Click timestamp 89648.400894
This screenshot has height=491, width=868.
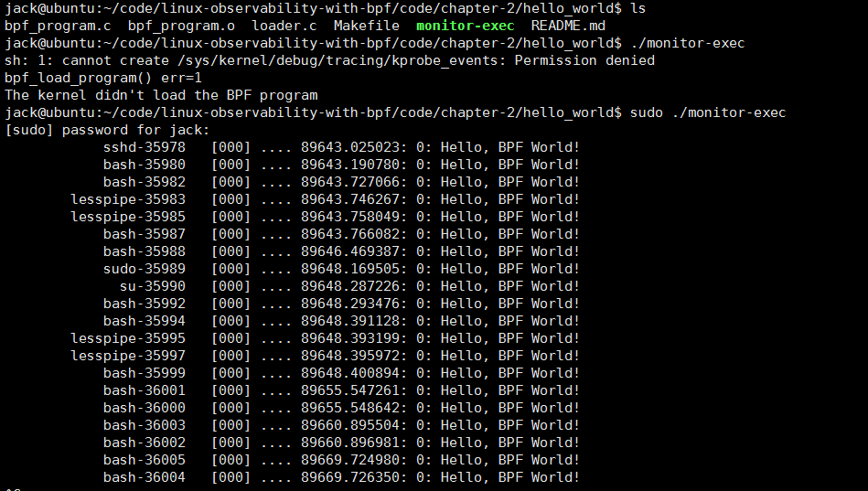coord(350,373)
